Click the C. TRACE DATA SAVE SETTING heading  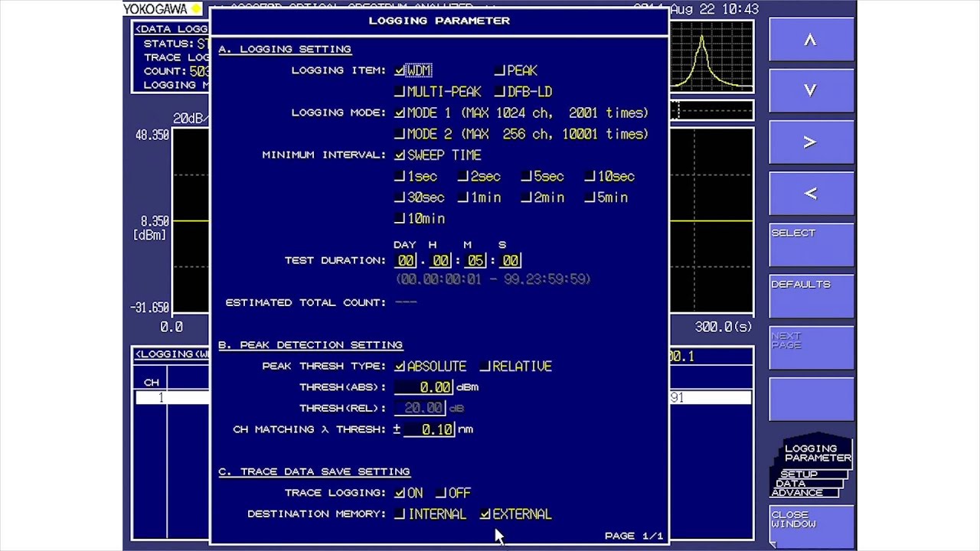click(314, 472)
